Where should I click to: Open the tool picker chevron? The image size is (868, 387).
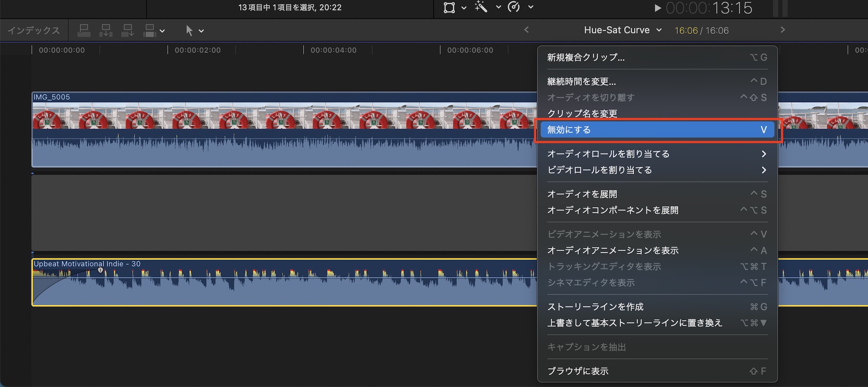(201, 31)
